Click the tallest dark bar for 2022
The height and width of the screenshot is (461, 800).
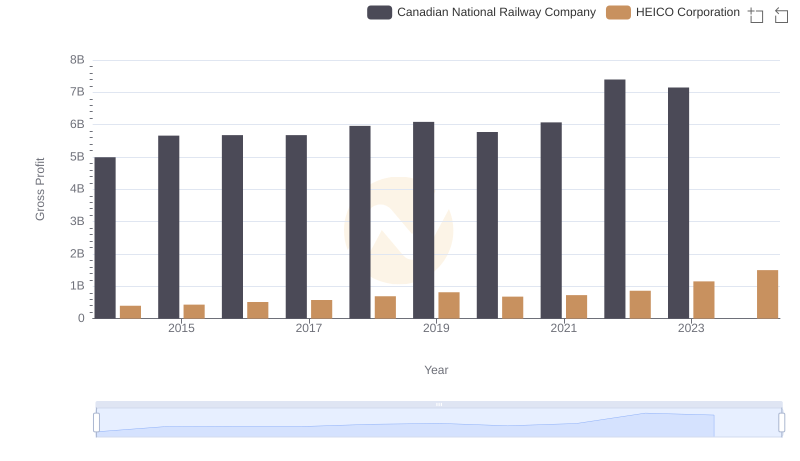615,199
